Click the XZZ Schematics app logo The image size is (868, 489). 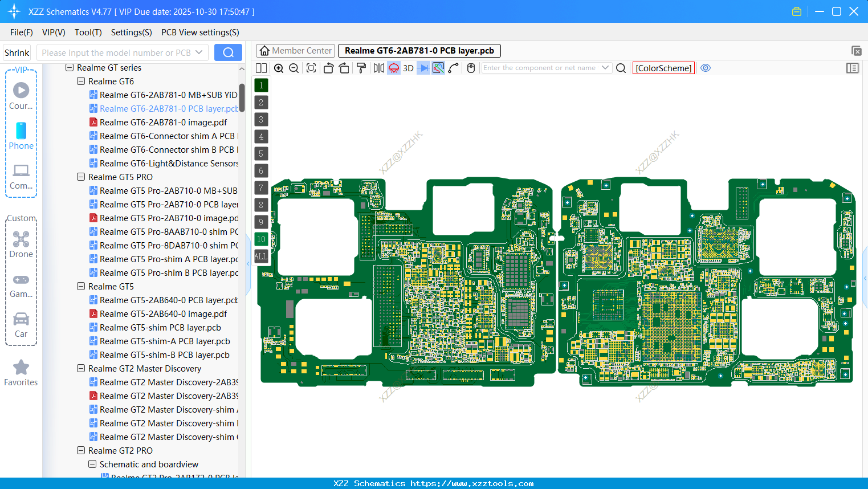[x=14, y=11]
